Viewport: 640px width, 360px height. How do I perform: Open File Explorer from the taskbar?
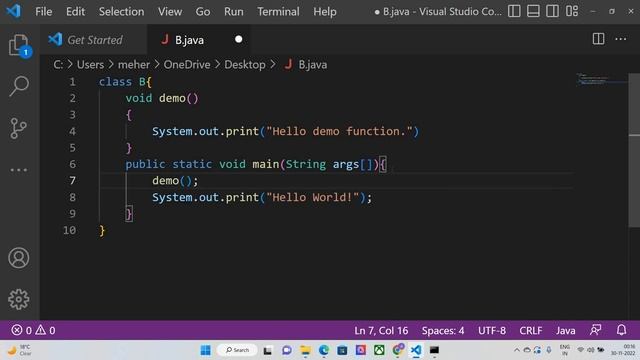click(x=305, y=350)
